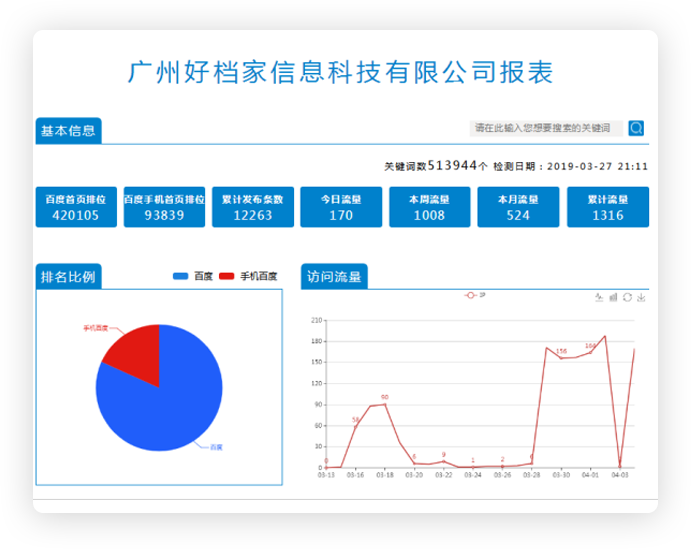Click the page title 广州好档家信息科技有限公司报表
This screenshot has width=691, height=549.
[340, 72]
